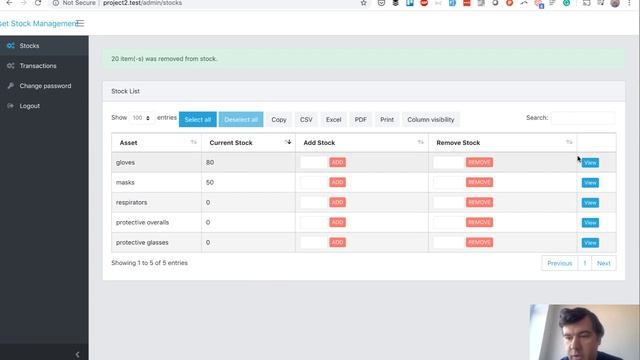The width and height of the screenshot is (640, 360).
Task: View the gloves stock details
Action: click(x=590, y=162)
